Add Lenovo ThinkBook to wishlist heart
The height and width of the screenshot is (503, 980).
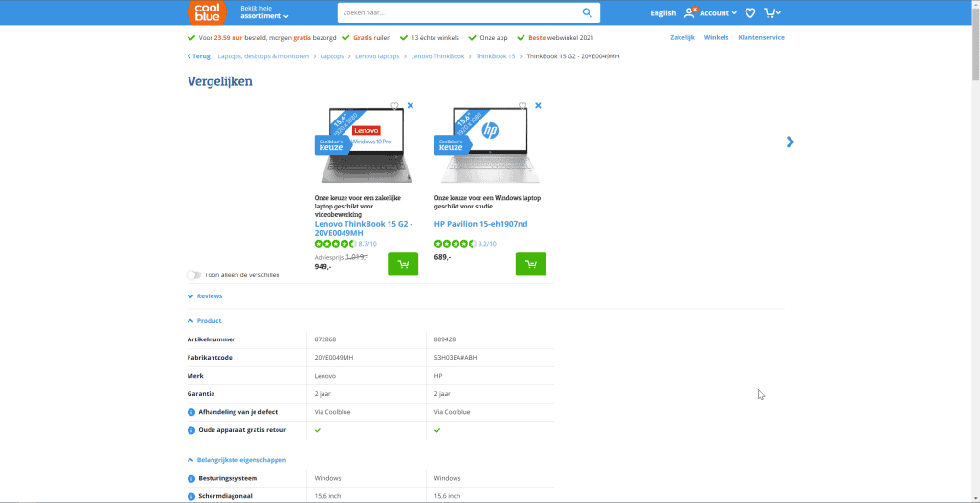coord(394,106)
